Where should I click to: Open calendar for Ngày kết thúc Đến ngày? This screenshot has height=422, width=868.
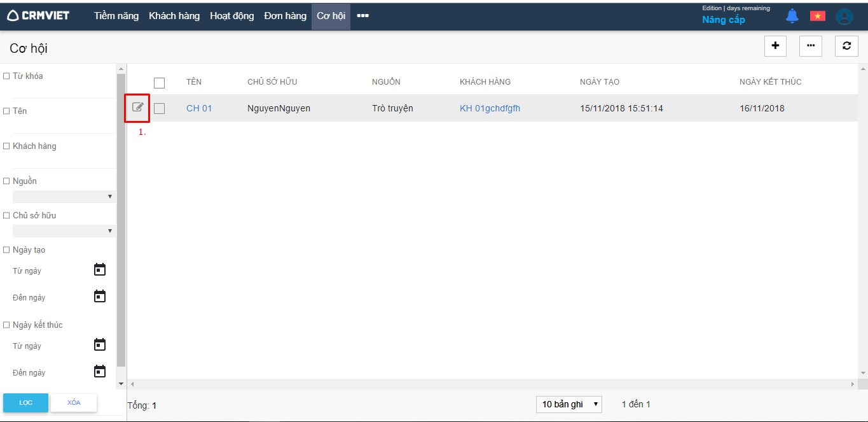point(100,372)
